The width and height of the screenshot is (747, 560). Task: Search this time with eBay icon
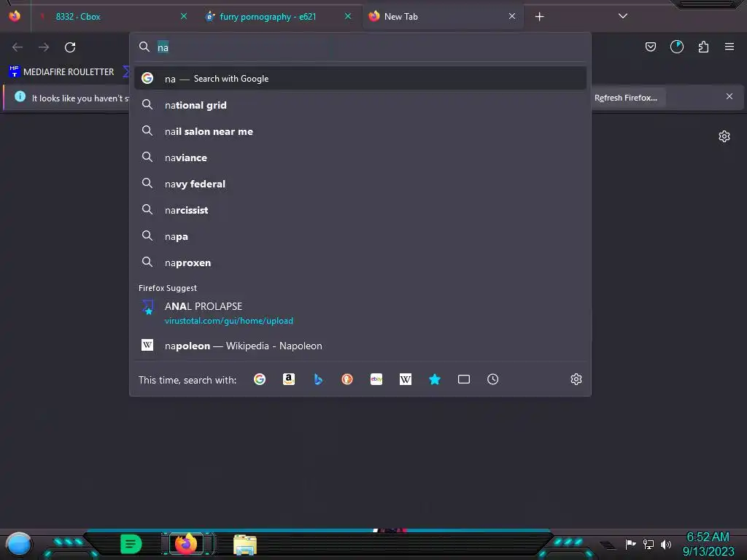pyautogui.click(x=376, y=379)
